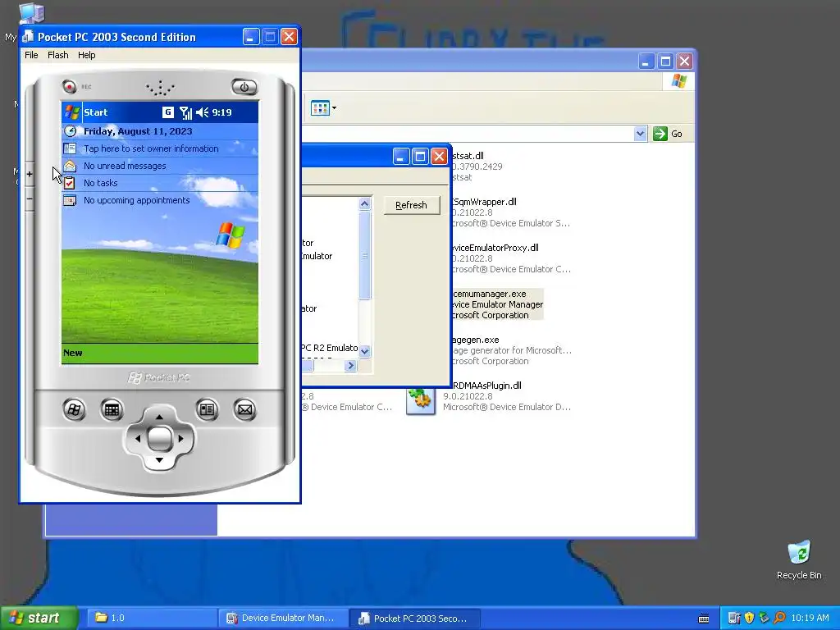This screenshot has height=630, width=840.
Task: Tap the upcoming appointments calendar icon
Action: click(70, 200)
